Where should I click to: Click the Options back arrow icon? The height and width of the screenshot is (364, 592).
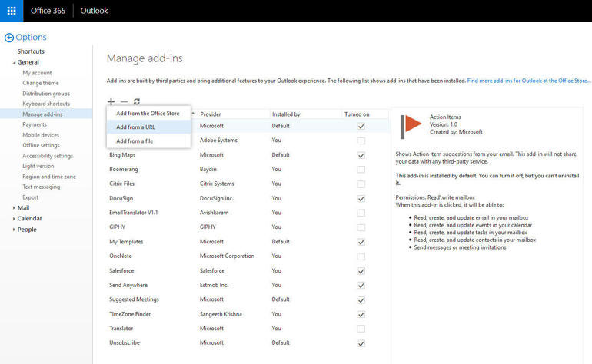[x=9, y=38]
